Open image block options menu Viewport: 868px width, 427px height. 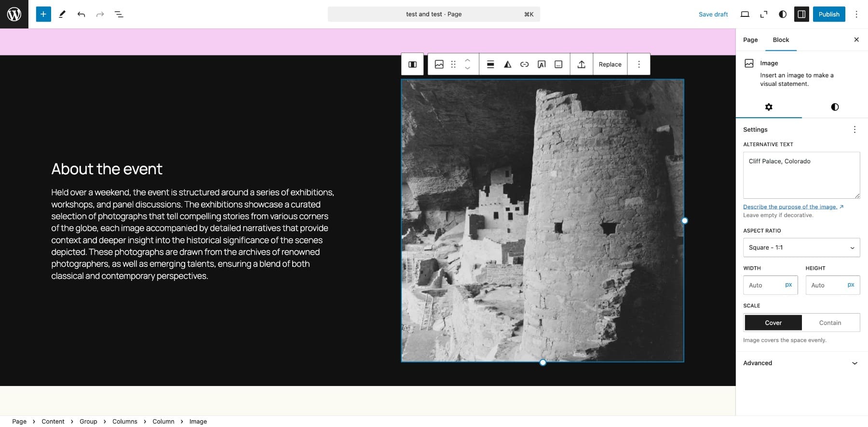click(639, 64)
